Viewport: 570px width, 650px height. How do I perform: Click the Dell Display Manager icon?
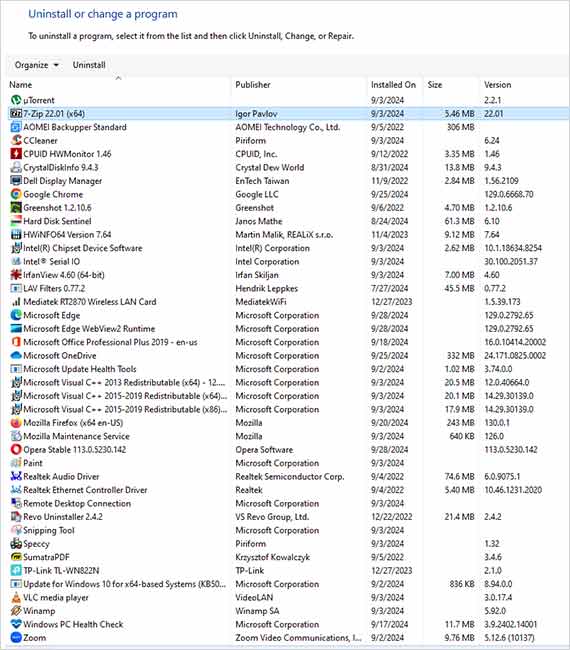point(16,180)
